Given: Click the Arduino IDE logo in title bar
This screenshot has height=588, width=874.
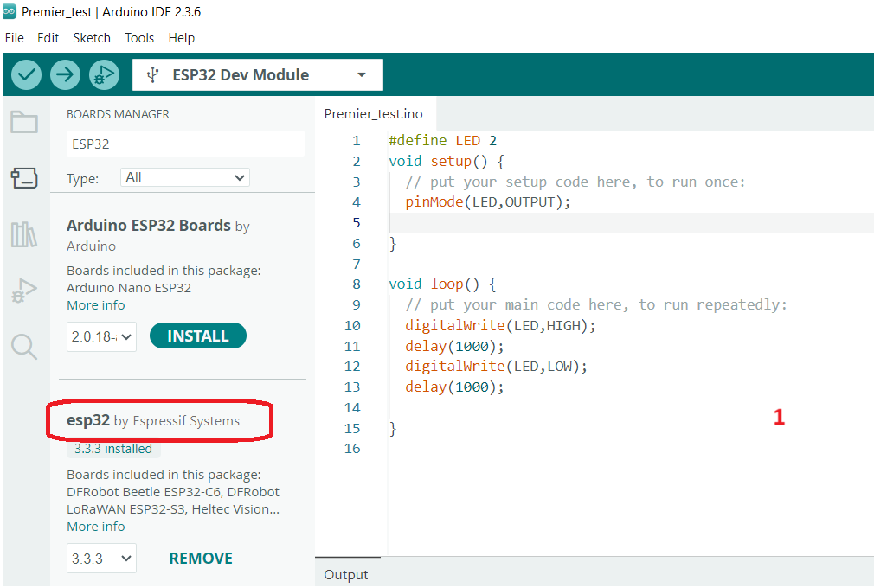Looking at the screenshot, I should click(10, 11).
